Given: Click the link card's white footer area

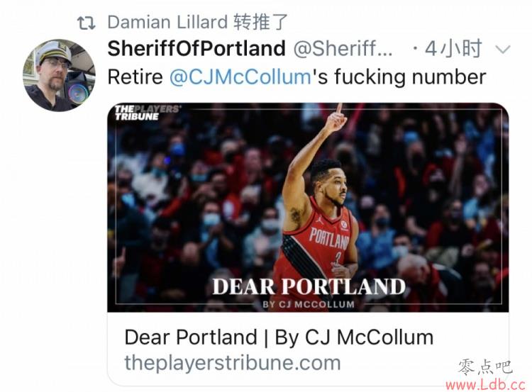Looking at the screenshot, I should (x=308, y=349).
